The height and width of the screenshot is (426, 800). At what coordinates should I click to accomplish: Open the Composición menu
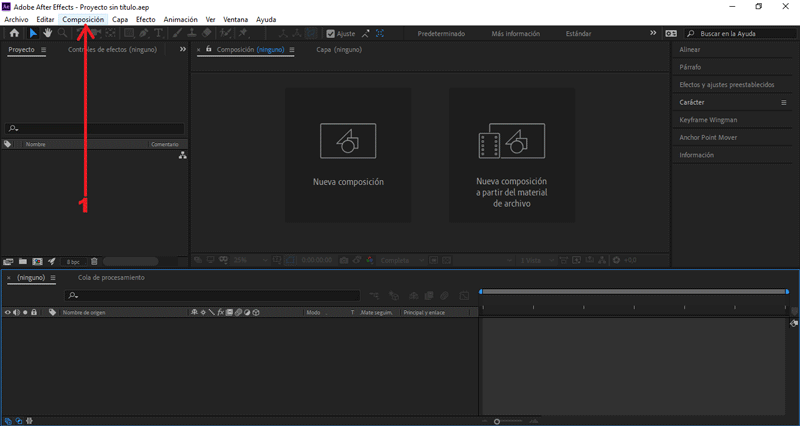pyautogui.click(x=83, y=19)
